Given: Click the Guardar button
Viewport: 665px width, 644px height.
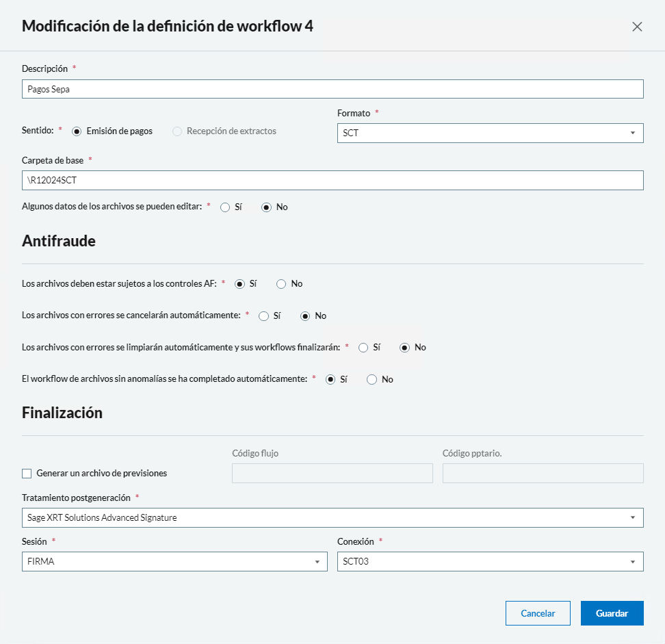Looking at the screenshot, I should click(612, 613).
